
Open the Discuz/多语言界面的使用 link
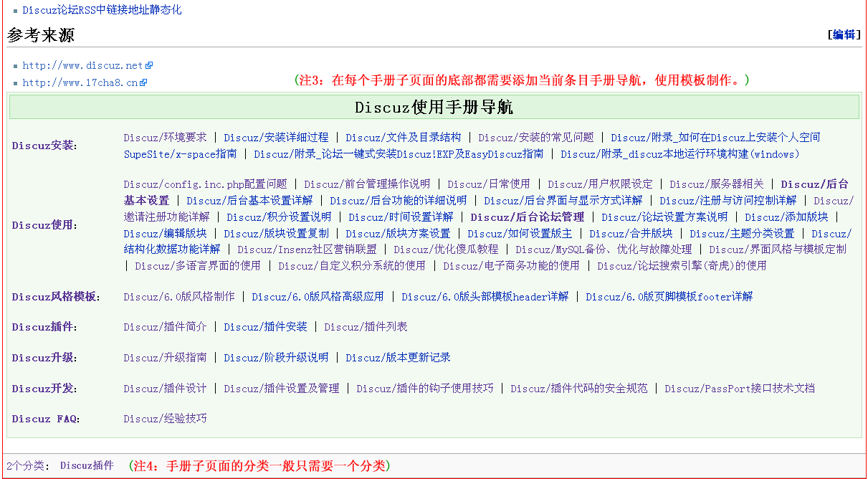(x=198, y=265)
